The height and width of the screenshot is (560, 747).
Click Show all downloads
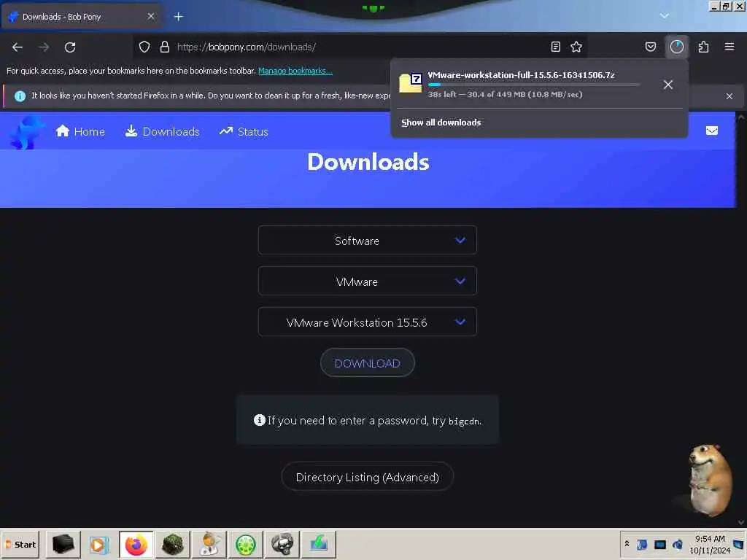click(x=441, y=122)
